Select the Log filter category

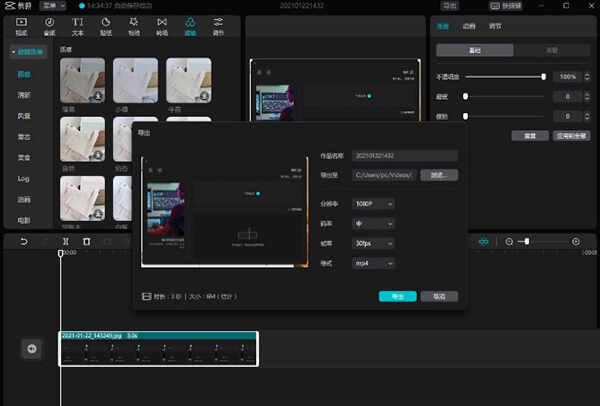tap(24, 179)
